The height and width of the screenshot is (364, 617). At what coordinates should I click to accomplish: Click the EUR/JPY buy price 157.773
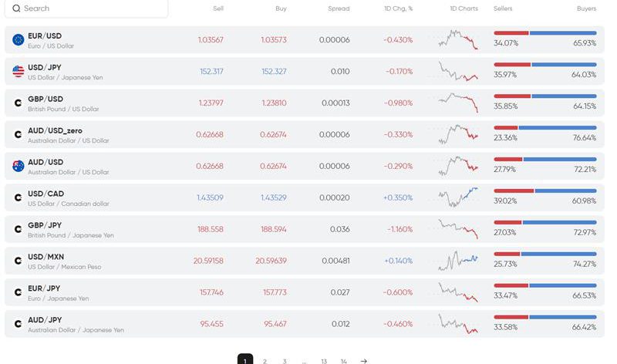coord(275,292)
